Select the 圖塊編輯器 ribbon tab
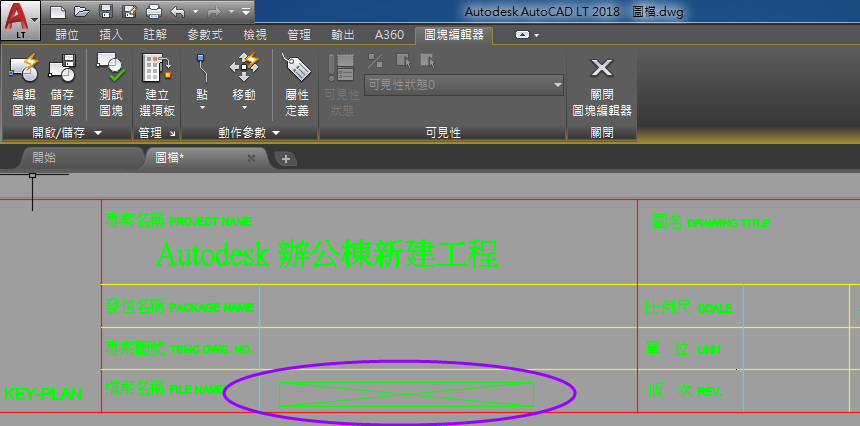The height and width of the screenshot is (426, 860). (x=454, y=35)
